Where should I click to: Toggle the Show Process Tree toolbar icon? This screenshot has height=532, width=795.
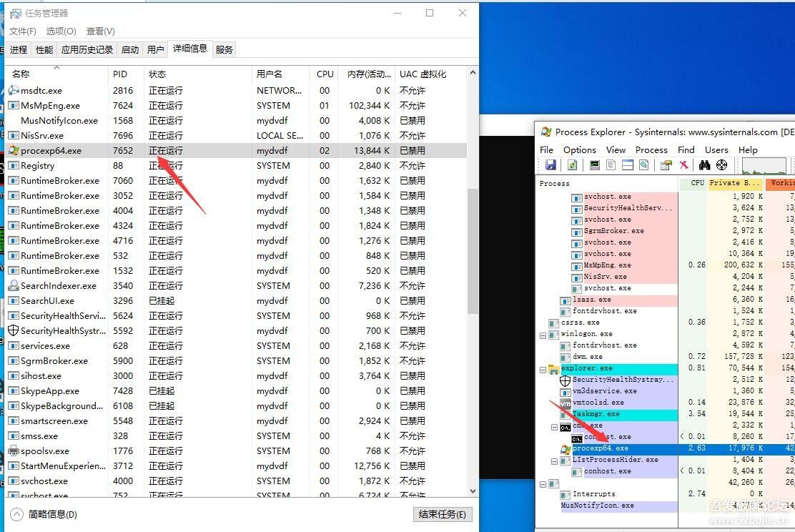pyautogui.click(x=611, y=165)
